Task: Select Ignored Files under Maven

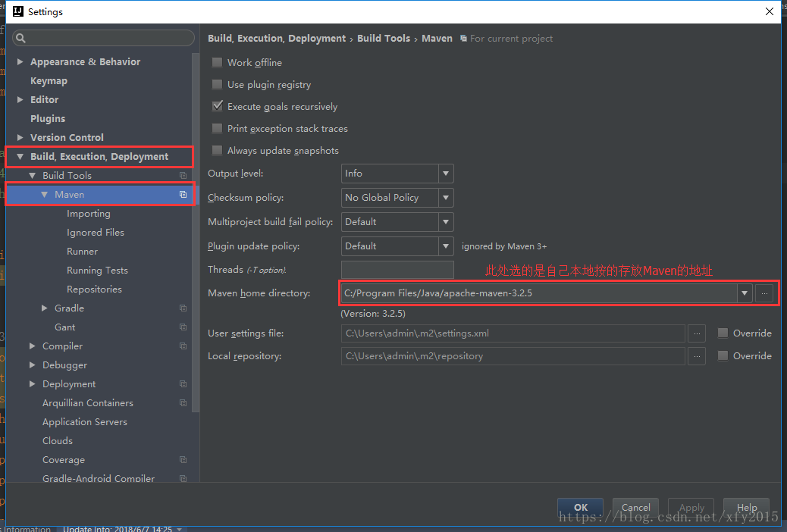Action: [96, 233]
